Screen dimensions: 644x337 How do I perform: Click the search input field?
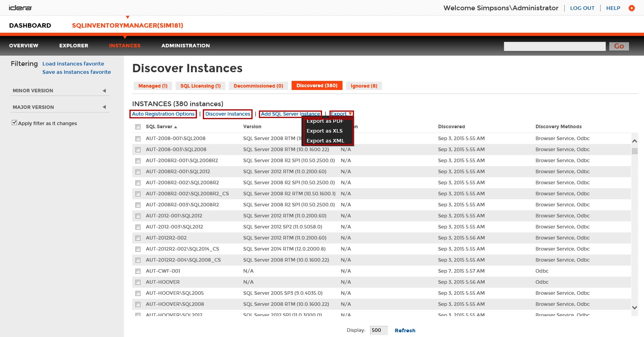554,46
